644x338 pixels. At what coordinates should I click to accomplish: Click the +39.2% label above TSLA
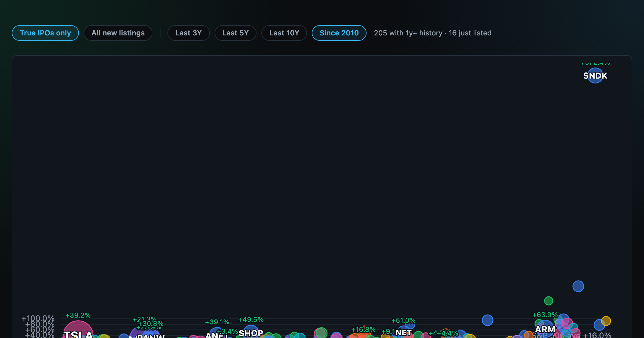coord(78,315)
